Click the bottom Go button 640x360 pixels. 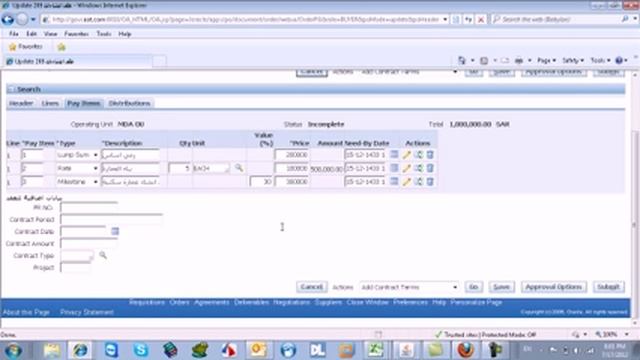(473, 287)
